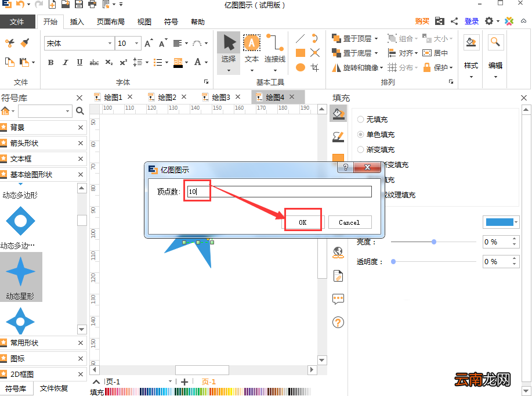Open the Style gallery
The image size is (532, 396).
(471, 56)
